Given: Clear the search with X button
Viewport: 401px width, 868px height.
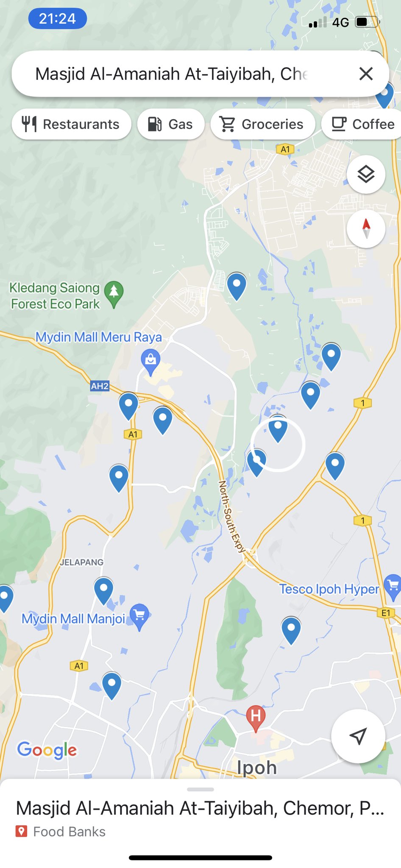Looking at the screenshot, I should point(366,74).
